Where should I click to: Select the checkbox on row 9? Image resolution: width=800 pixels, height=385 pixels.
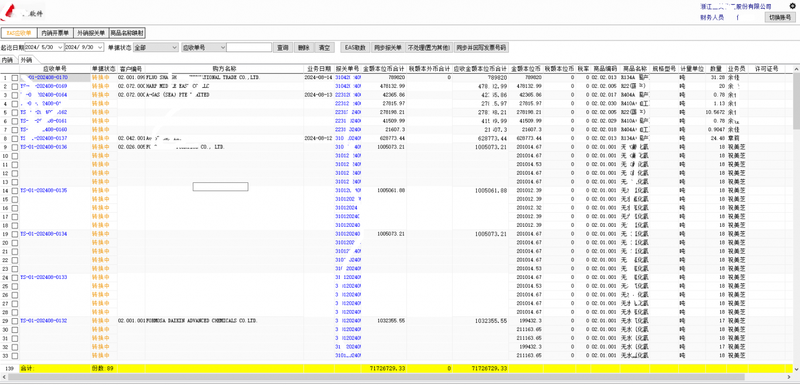coord(15,147)
